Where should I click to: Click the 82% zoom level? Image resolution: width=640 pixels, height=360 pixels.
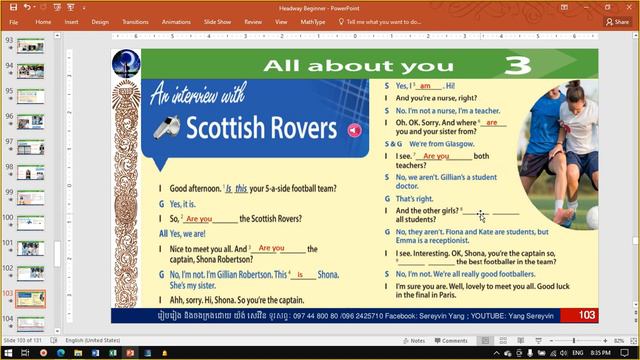(619, 340)
